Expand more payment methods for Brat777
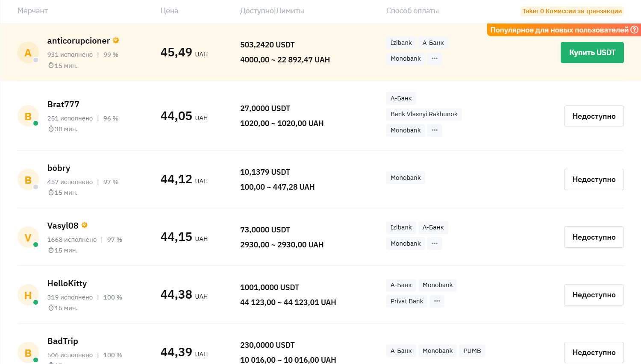This screenshot has height=364, width=641. [435, 130]
